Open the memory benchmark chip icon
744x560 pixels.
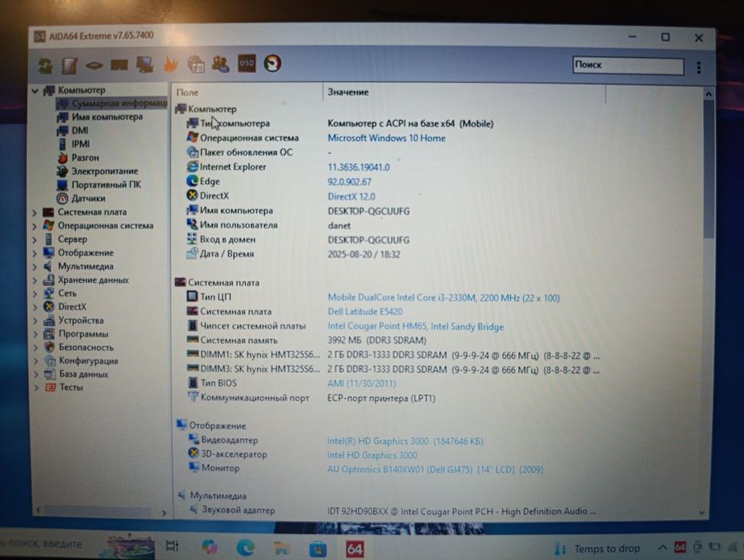coord(94,66)
